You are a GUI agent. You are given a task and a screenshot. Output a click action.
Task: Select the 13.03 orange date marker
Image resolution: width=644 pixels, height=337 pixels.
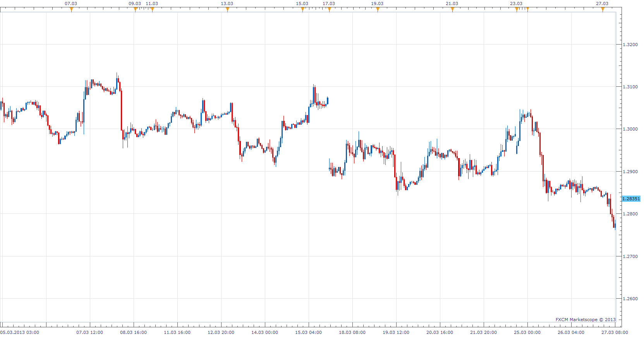(x=227, y=10)
